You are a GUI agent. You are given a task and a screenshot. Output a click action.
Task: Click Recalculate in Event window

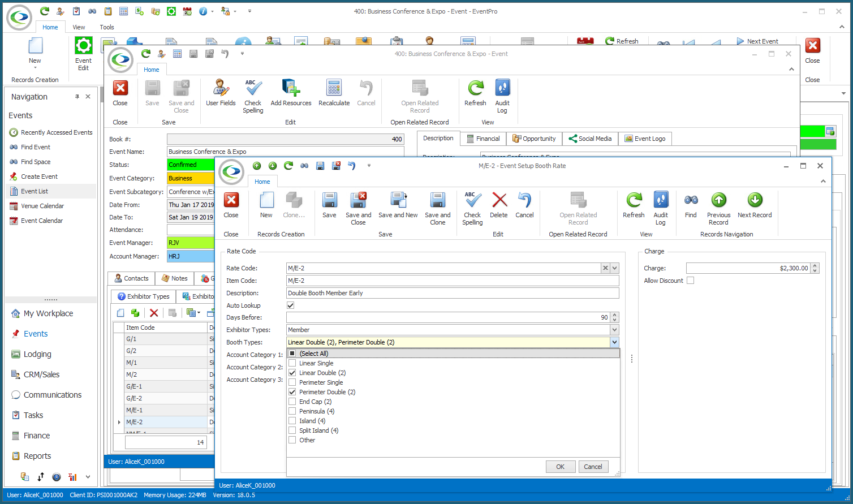click(x=334, y=93)
